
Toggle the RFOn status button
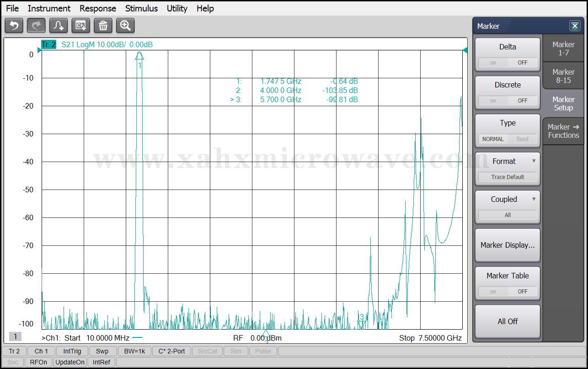coord(38,362)
